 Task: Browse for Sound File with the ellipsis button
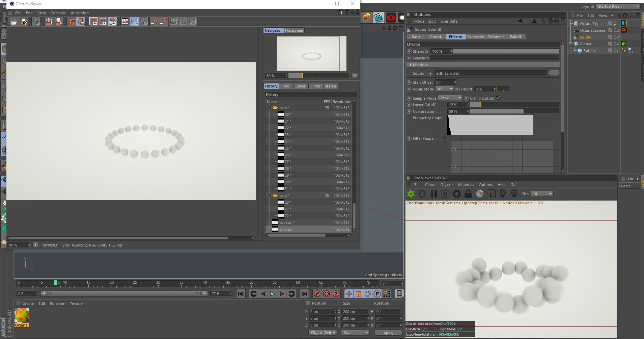[554, 73]
